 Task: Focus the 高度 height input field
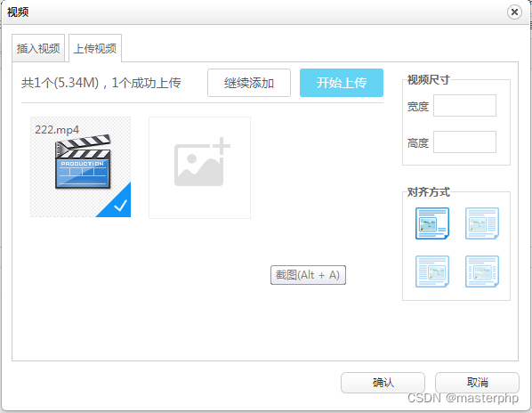click(464, 142)
